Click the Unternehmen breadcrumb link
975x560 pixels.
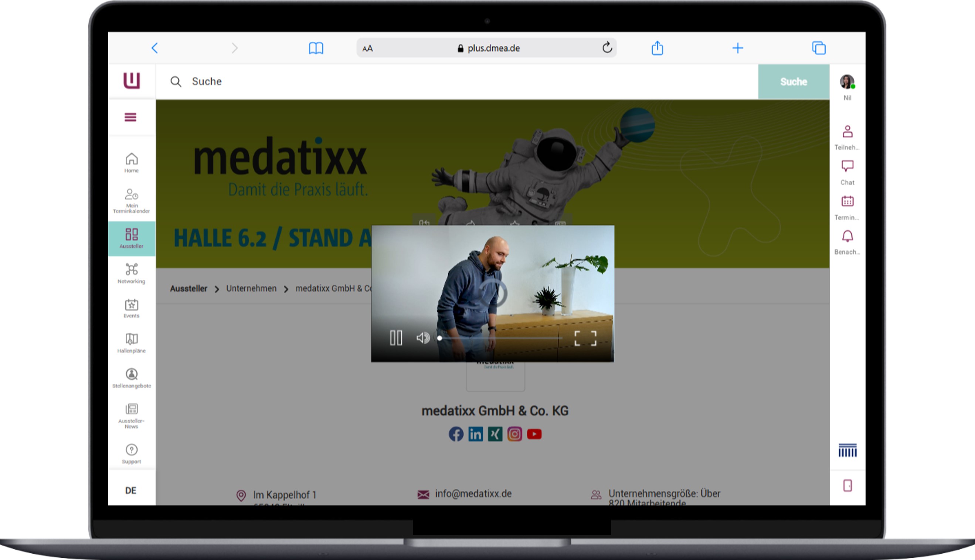point(251,288)
